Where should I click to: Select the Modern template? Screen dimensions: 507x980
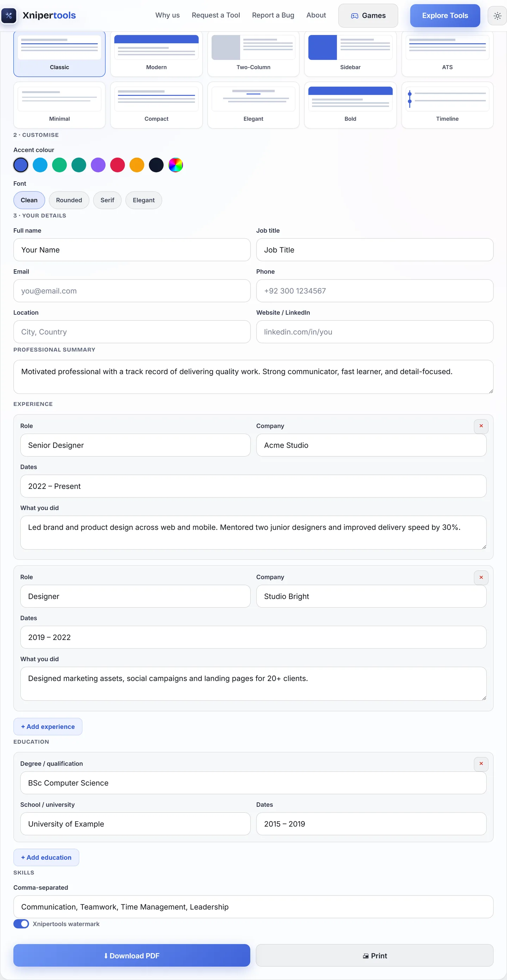pyautogui.click(x=156, y=54)
